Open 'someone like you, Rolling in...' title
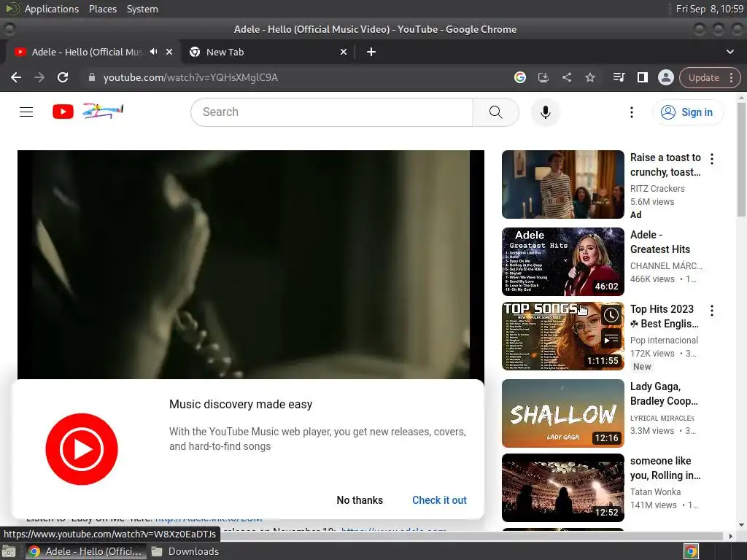The height and width of the screenshot is (560, 747). pos(665,467)
